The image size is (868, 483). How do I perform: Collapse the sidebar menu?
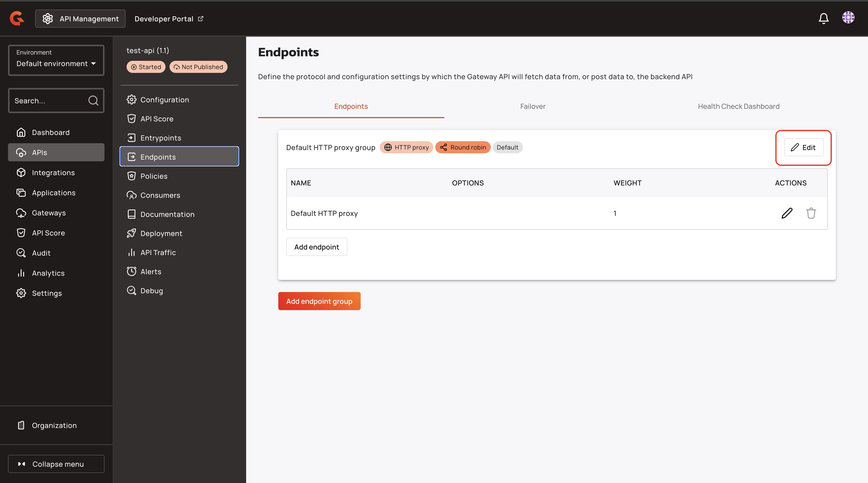click(x=56, y=464)
